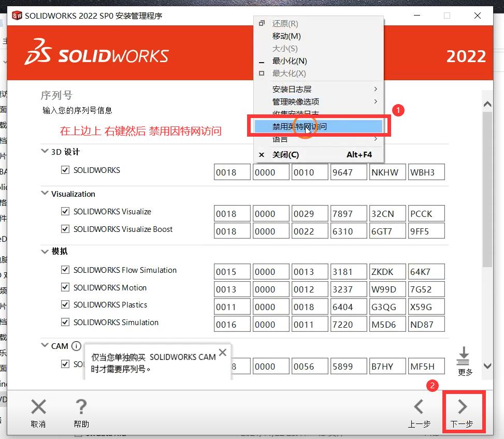Image resolution: width=504 pixels, height=439 pixels.
Task: Click the CAM info circle icon
Action: (x=76, y=346)
